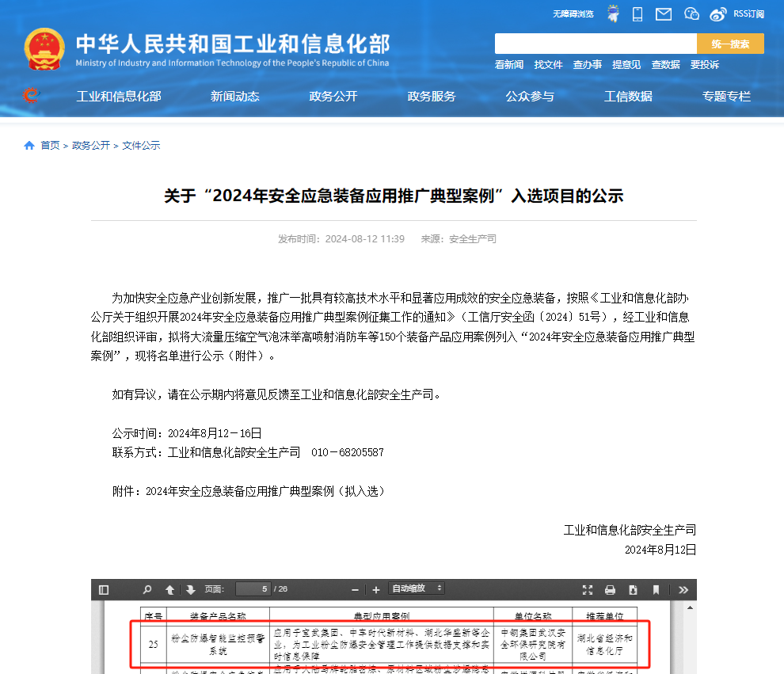
Task: Open the 政务公开 nav menu
Action: 333,96
